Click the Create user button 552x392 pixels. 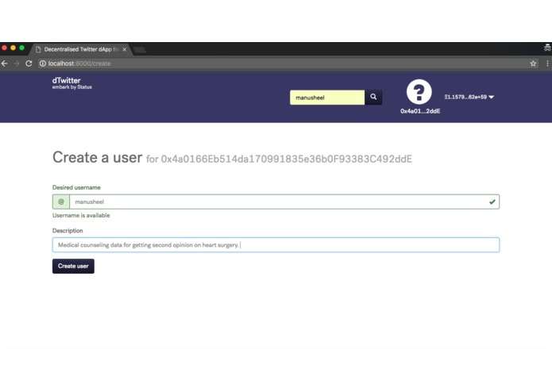click(x=73, y=266)
